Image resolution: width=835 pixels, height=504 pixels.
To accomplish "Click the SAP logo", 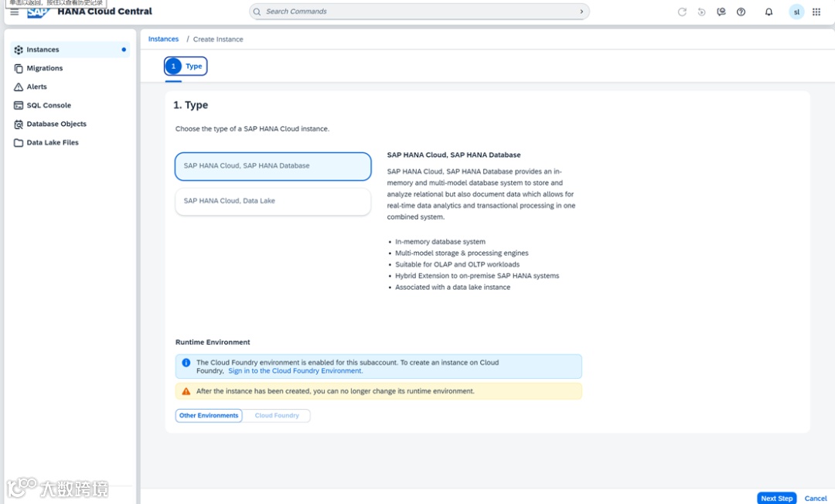I will [x=37, y=12].
